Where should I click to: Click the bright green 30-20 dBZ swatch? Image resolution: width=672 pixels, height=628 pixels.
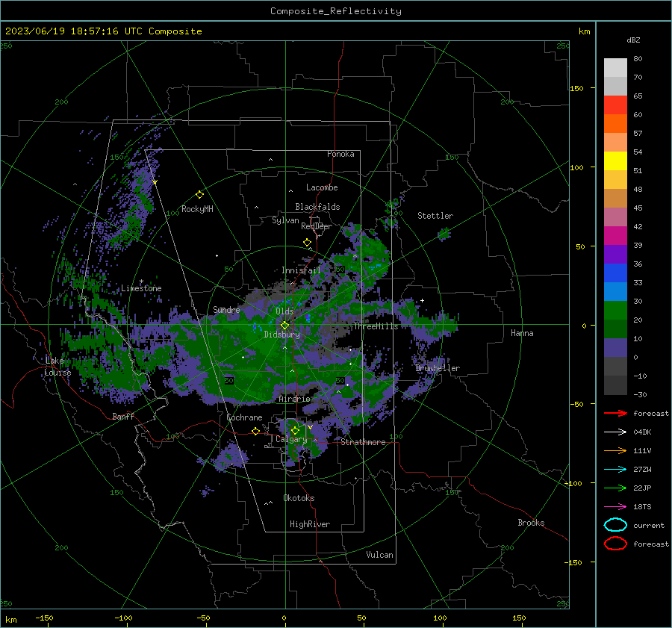pos(615,311)
